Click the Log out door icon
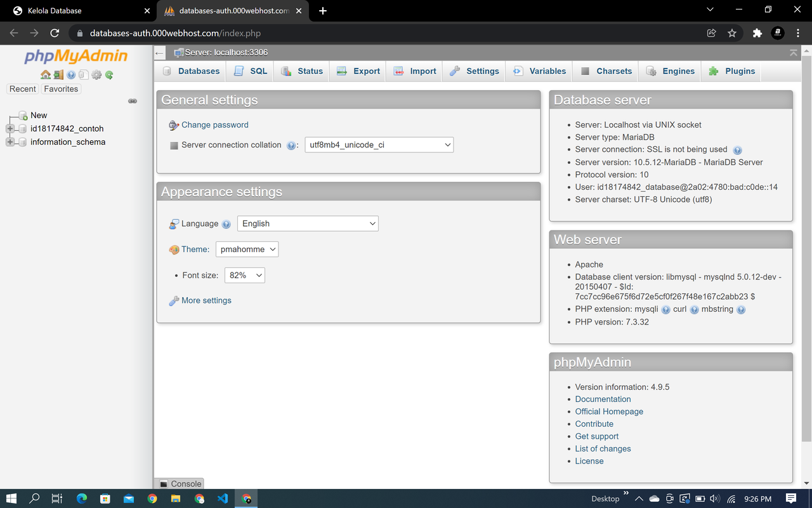 [58, 75]
